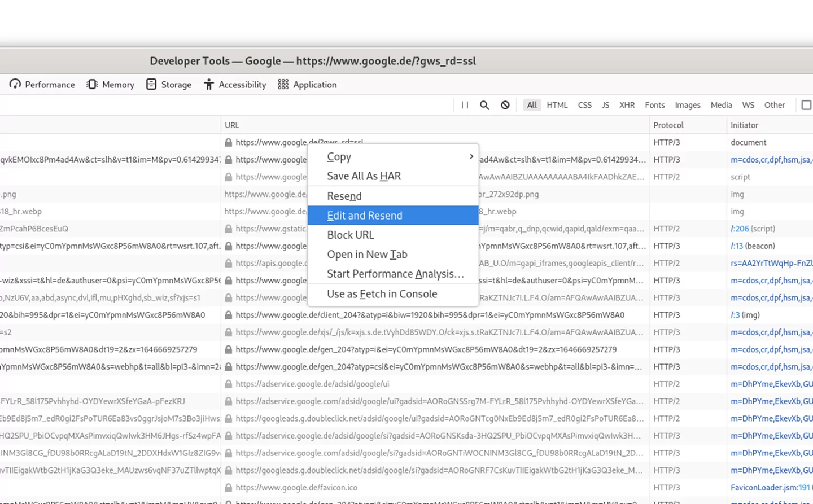This screenshot has width=813, height=504.
Task: Select the 'document' initiator cell
Action: [x=770, y=142]
